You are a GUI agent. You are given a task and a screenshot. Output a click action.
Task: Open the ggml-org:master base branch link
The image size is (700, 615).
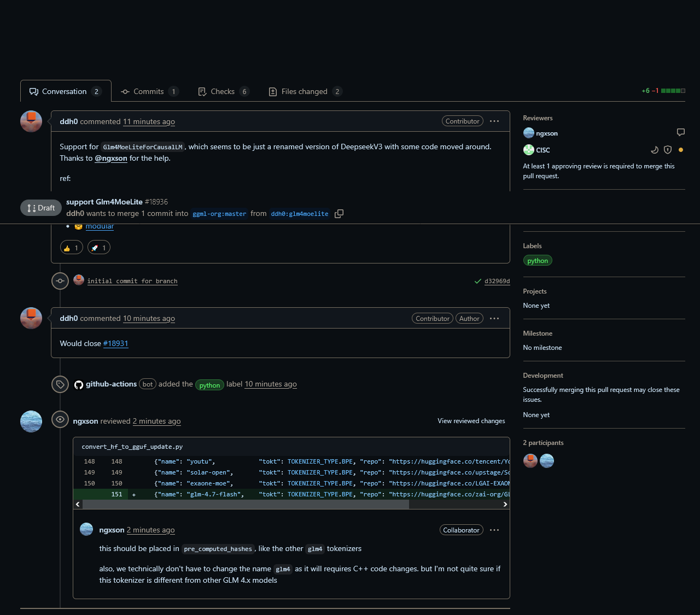point(219,214)
